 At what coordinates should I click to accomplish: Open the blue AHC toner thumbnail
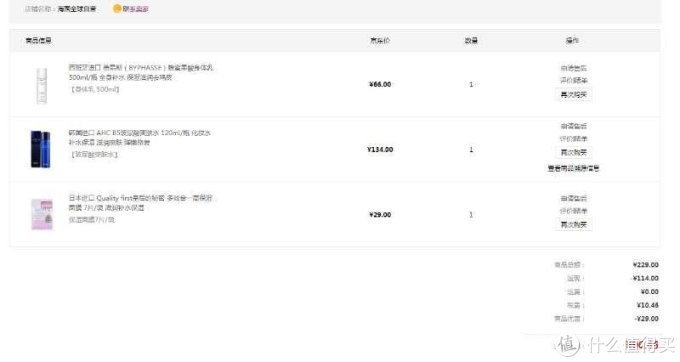pyautogui.click(x=41, y=149)
